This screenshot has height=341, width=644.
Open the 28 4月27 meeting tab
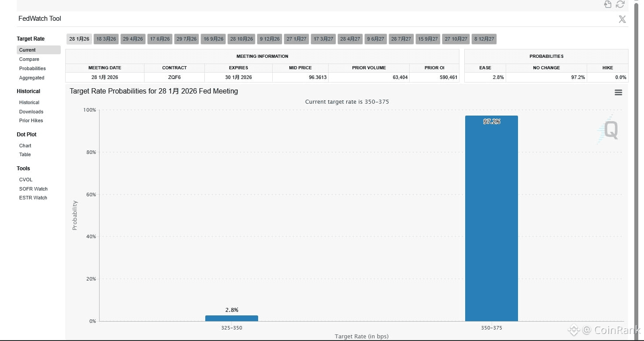pos(350,39)
